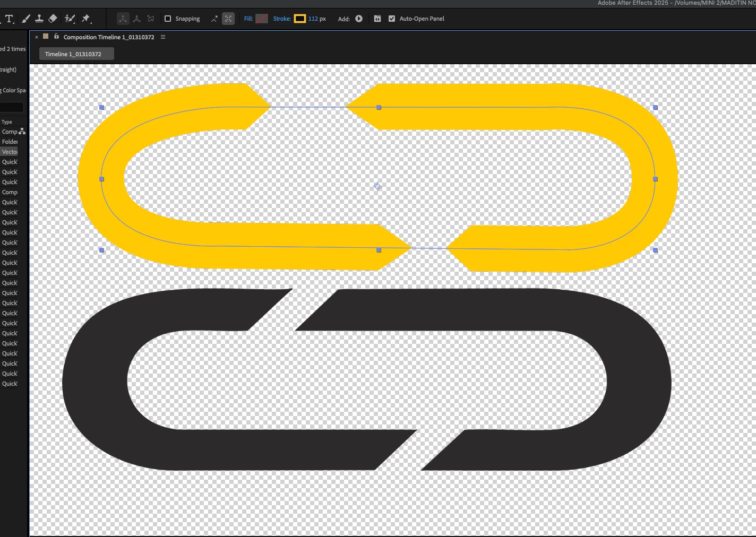Enable the Snapping checkbox
Screen dimensions: 756x537
point(168,19)
